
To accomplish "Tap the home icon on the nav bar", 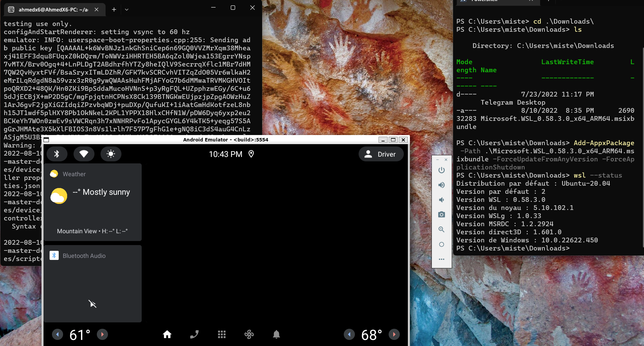I will pos(167,335).
